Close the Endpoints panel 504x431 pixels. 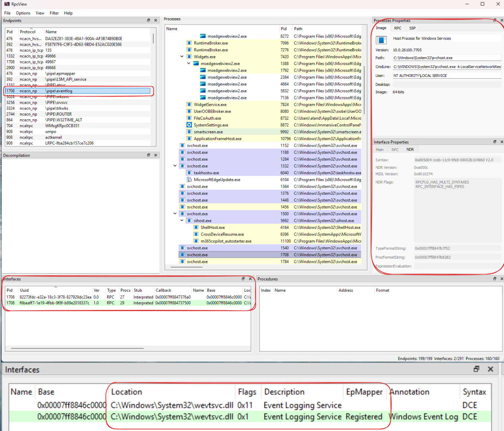tap(156, 20)
